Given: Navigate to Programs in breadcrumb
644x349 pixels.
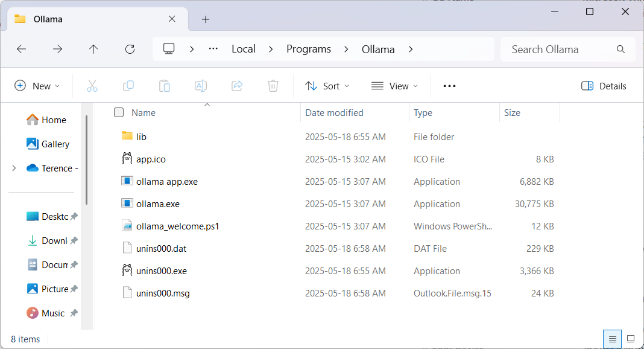Looking at the screenshot, I should point(309,49).
